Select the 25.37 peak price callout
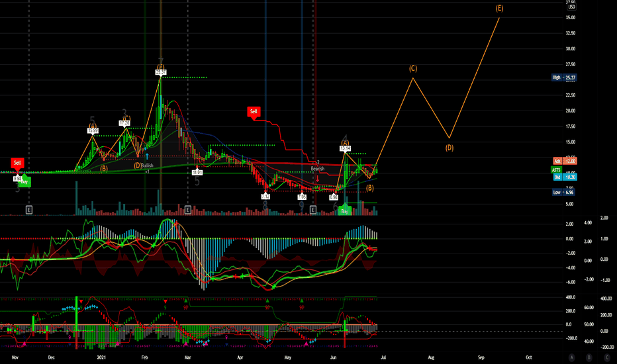Image resolution: width=617 pixels, height=364 pixels. (x=161, y=72)
